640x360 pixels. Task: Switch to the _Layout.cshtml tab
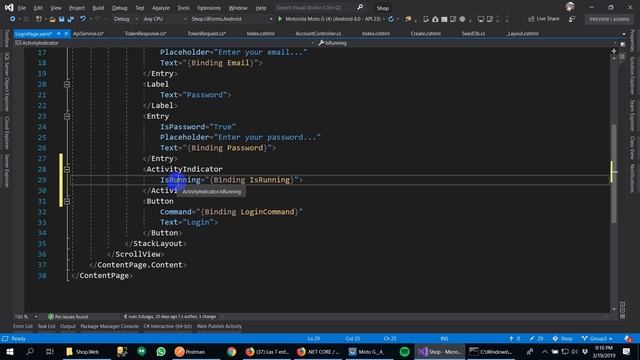pyautogui.click(x=522, y=33)
